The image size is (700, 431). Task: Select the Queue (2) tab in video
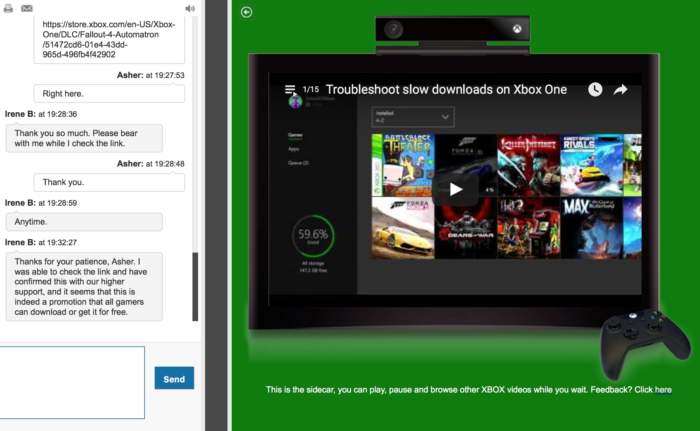[x=298, y=163]
